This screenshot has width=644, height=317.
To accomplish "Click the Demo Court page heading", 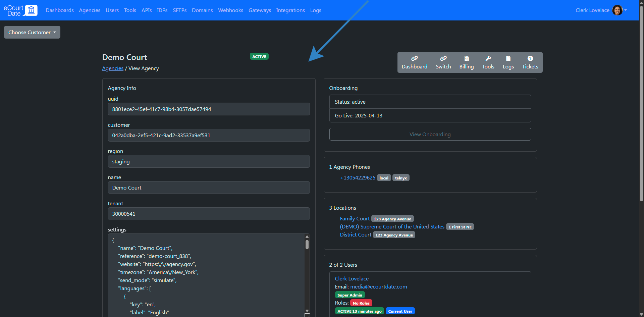I will pos(124,57).
